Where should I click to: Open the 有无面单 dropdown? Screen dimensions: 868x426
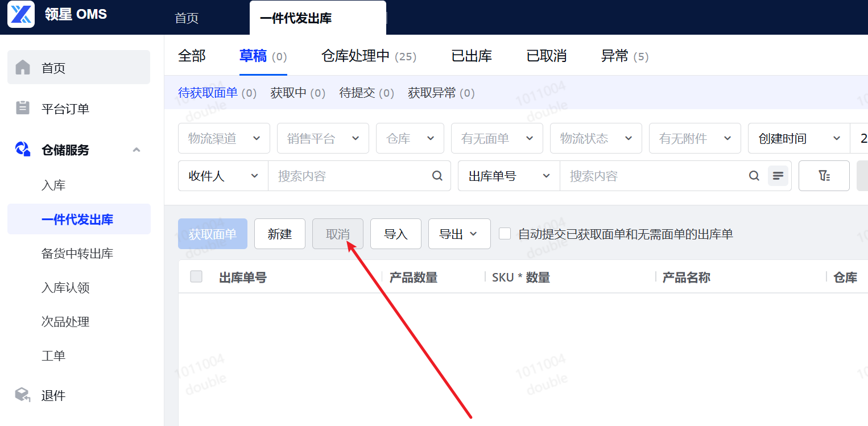[x=497, y=138]
